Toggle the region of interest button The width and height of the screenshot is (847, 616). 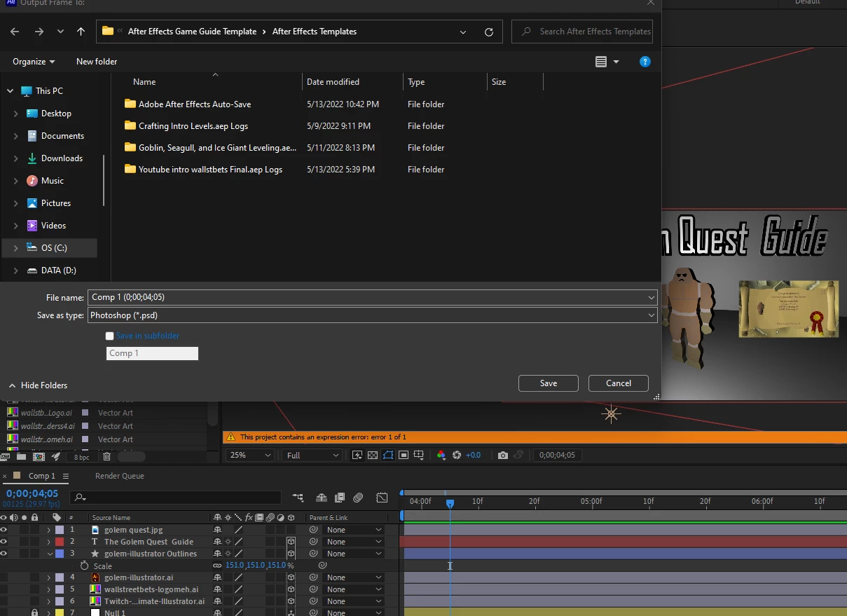(x=404, y=455)
